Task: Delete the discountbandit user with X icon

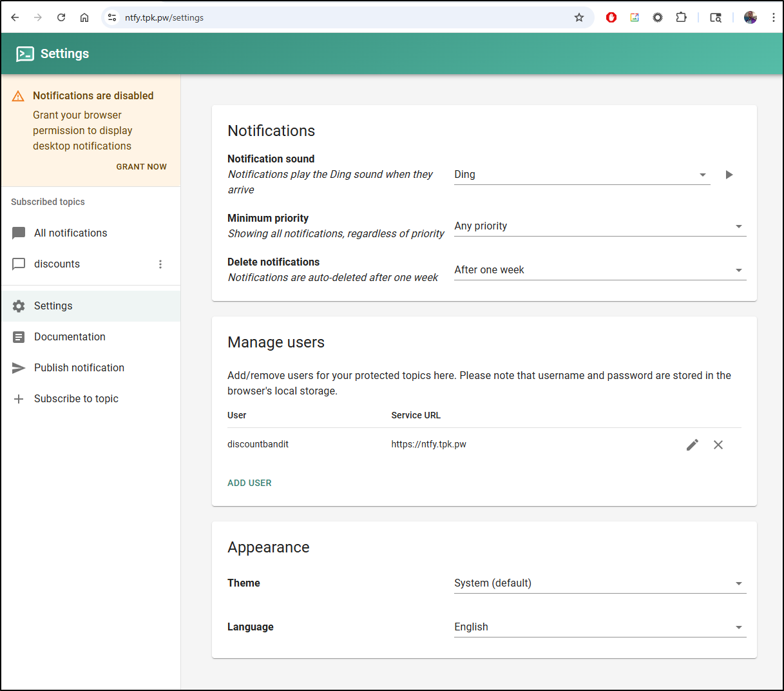Action: pos(718,445)
